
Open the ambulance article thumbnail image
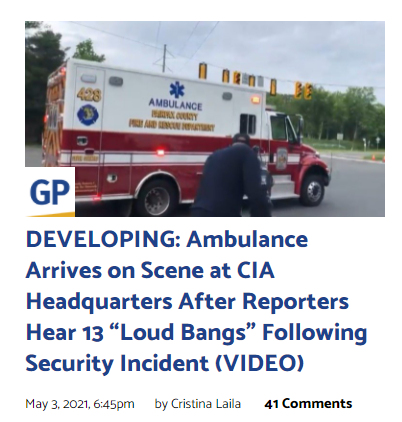tap(205, 119)
